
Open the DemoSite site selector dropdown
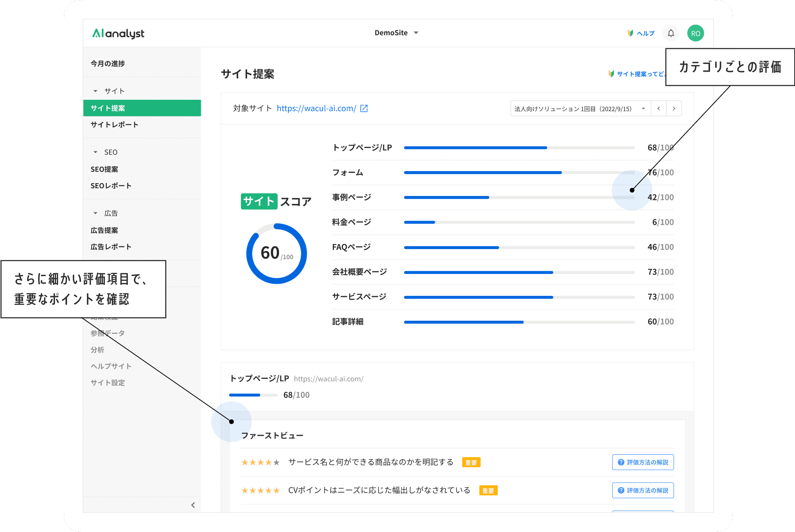coord(396,33)
